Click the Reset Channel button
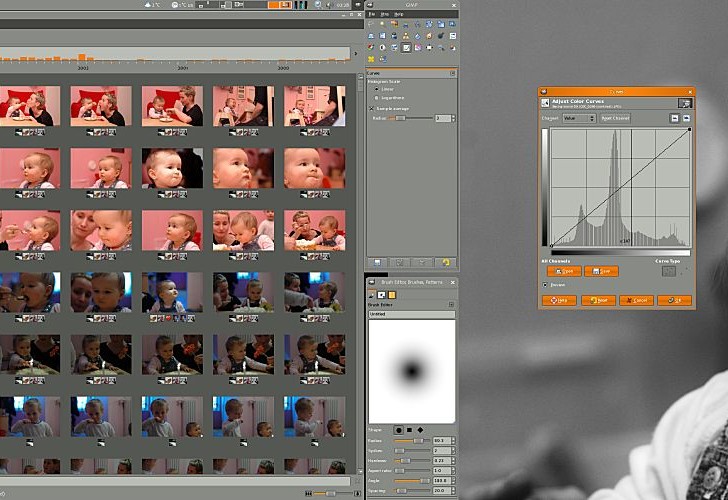 (615, 118)
